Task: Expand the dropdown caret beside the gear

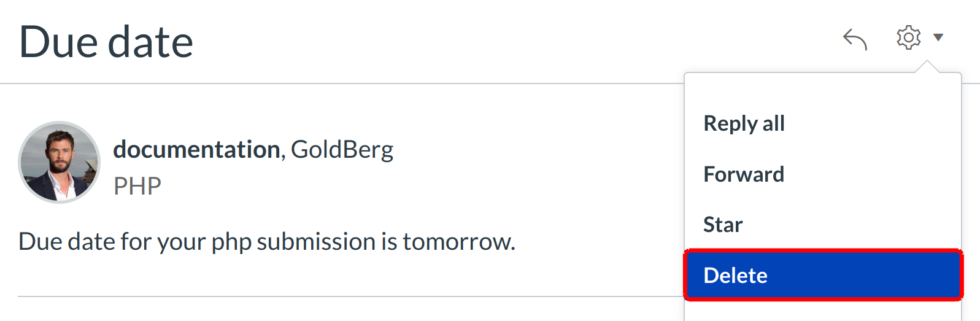Action: (x=938, y=37)
